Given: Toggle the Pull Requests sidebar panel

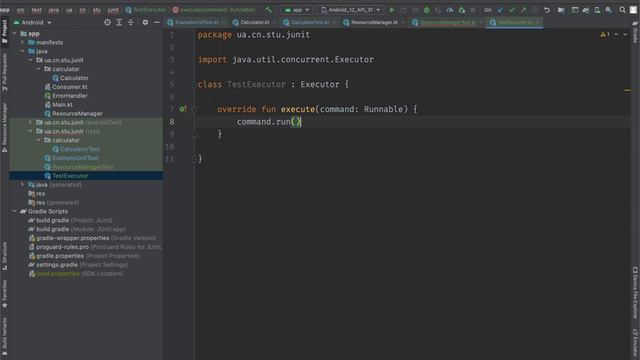Looking at the screenshot, I should click(4, 72).
